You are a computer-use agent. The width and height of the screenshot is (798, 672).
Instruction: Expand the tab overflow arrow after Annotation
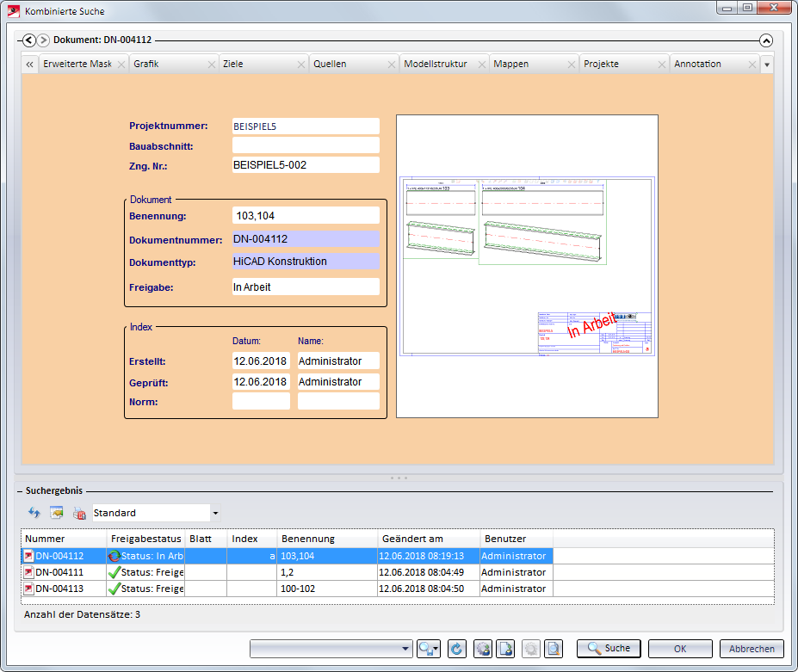point(767,65)
